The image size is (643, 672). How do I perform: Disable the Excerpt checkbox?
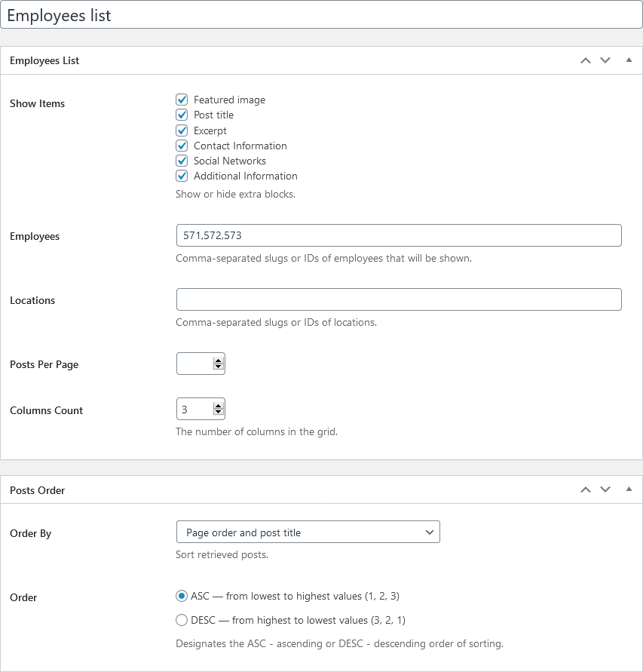tap(182, 130)
